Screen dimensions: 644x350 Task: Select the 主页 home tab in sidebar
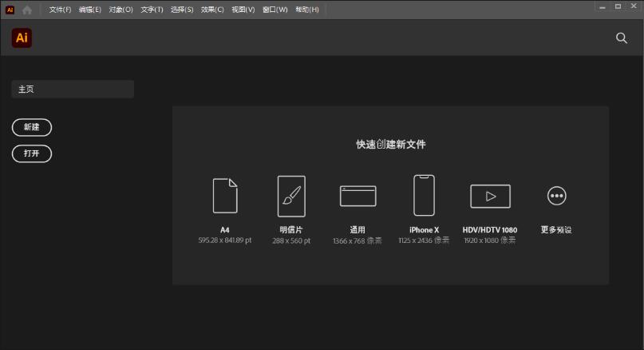coord(72,89)
